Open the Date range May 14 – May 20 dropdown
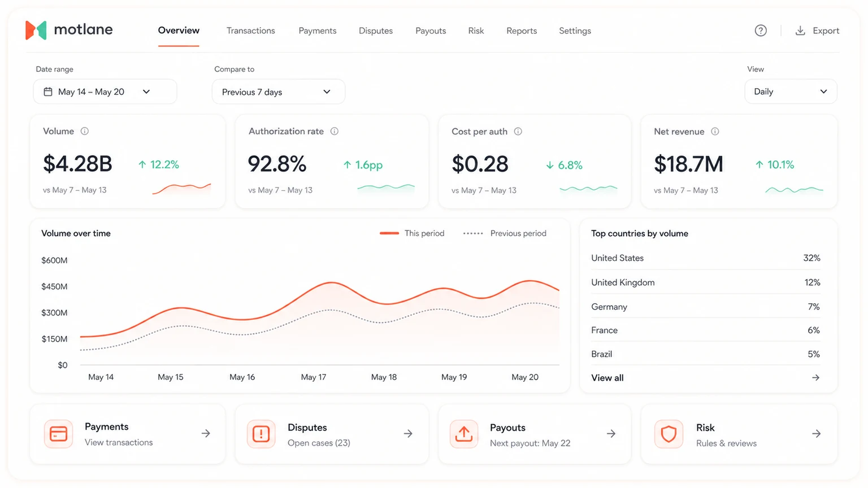The height and width of the screenshot is (488, 868). click(x=105, y=91)
